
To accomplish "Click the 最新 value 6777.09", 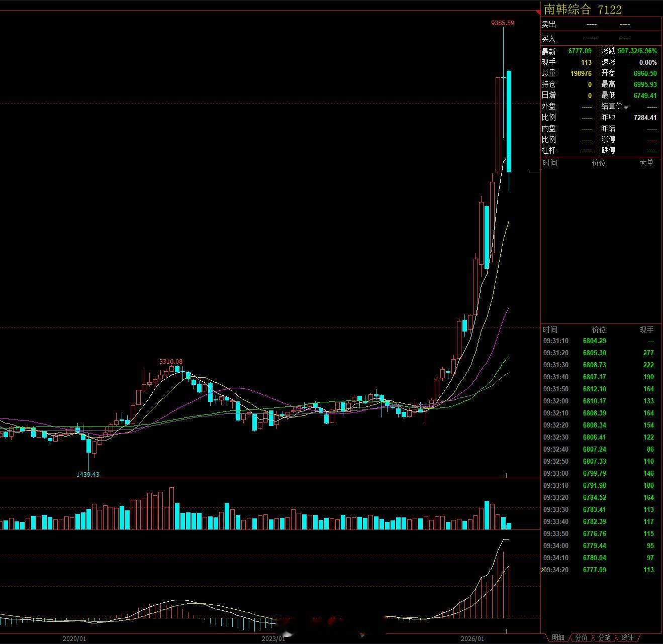I will 580,51.
